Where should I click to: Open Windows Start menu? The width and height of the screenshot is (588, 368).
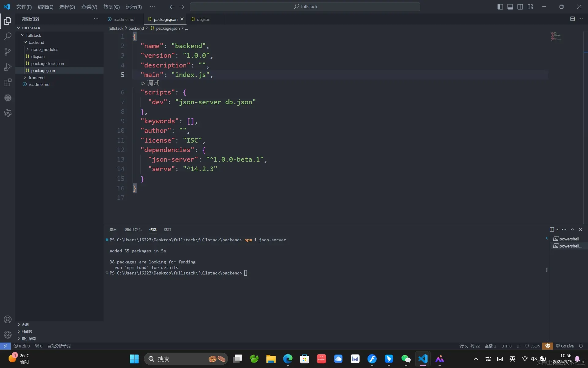[x=134, y=359]
